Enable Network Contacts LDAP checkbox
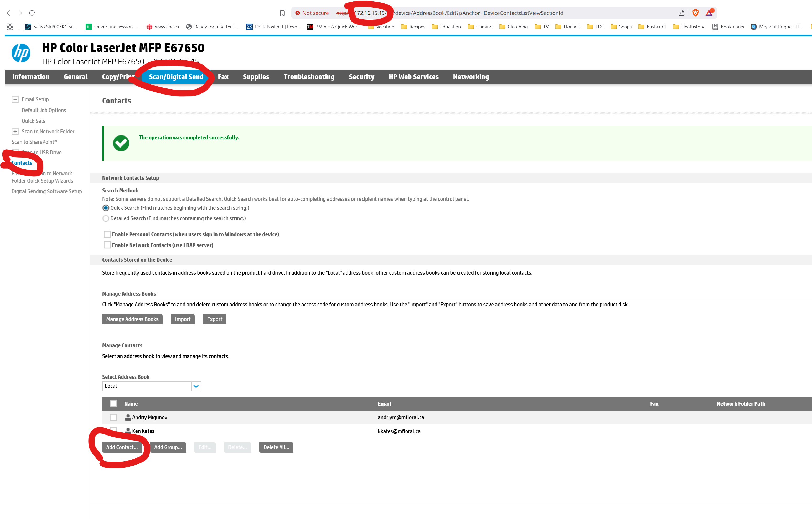This screenshot has width=812, height=519. 107,245
